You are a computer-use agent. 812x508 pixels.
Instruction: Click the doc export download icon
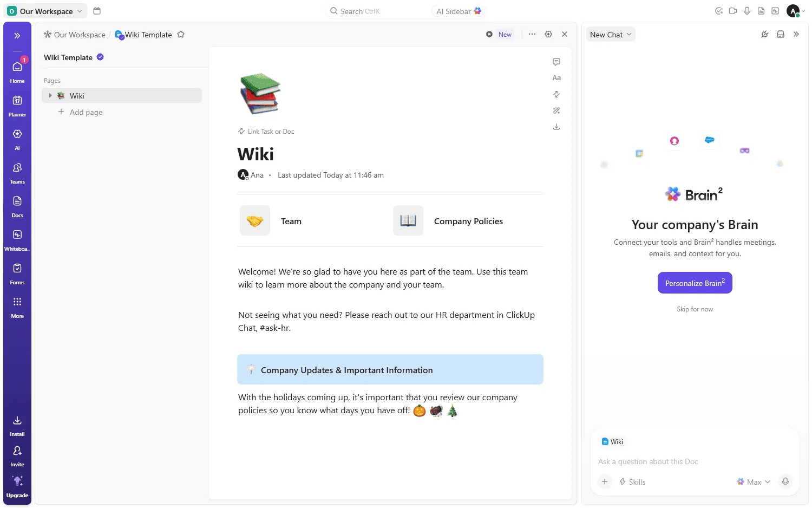click(x=556, y=127)
